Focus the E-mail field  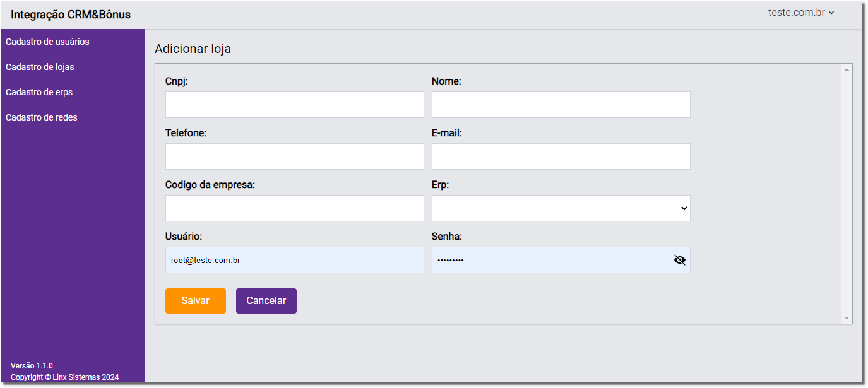(561, 156)
